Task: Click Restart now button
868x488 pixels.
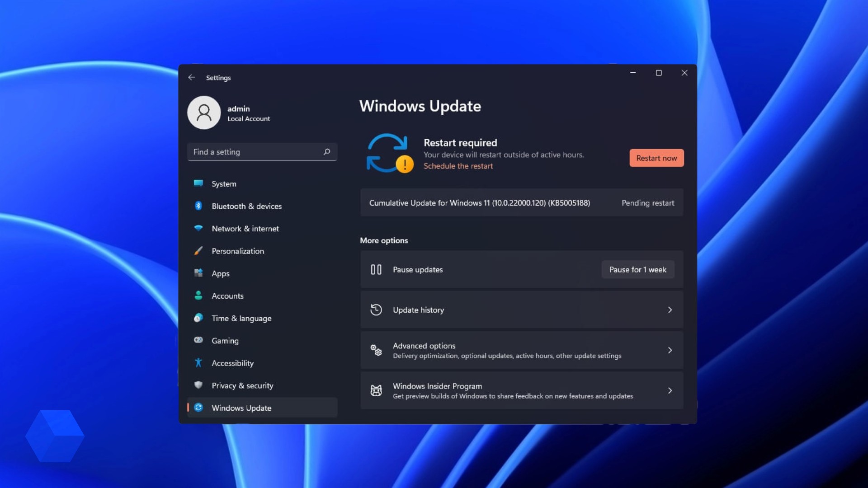Action: coord(656,158)
